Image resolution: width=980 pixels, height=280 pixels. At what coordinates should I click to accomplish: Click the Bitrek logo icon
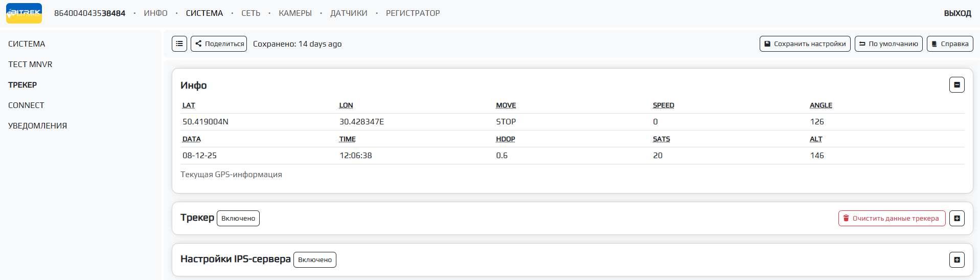click(x=24, y=13)
